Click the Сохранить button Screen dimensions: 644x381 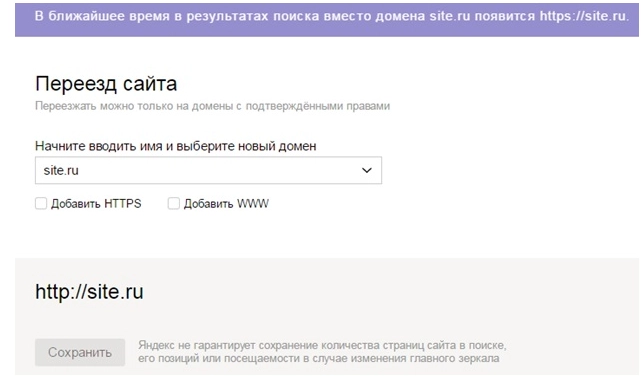click(80, 352)
